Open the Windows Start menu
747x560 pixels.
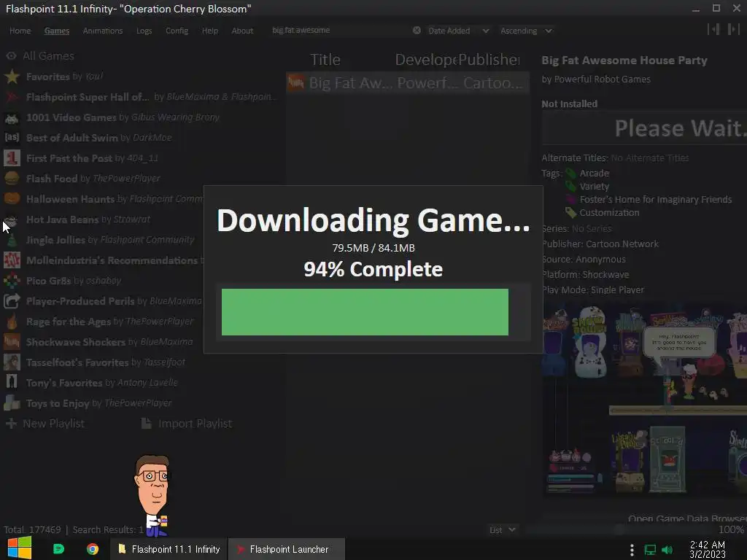click(x=20, y=548)
